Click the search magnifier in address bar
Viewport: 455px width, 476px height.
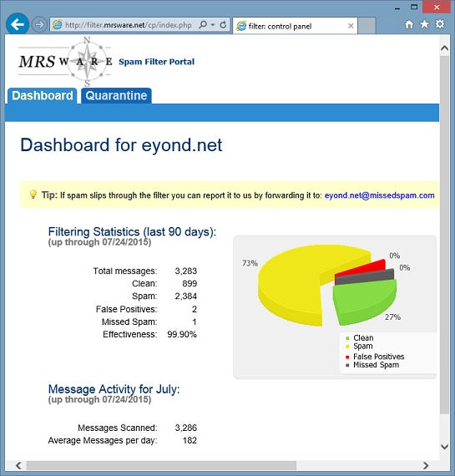(x=203, y=24)
